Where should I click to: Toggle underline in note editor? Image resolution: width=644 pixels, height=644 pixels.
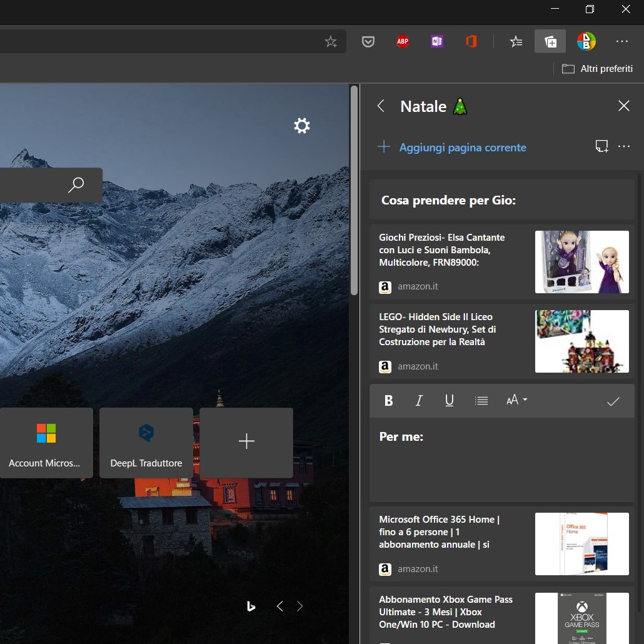tap(450, 400)
